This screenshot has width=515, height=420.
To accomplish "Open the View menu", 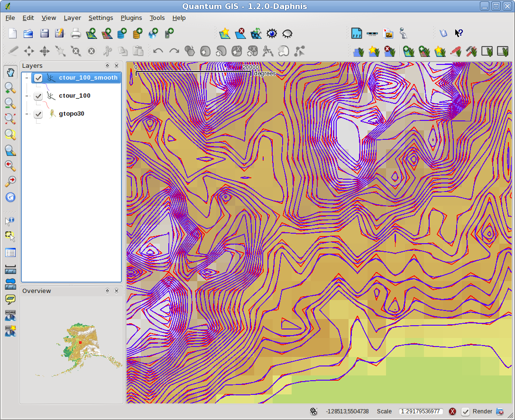I will coord(49,18).
